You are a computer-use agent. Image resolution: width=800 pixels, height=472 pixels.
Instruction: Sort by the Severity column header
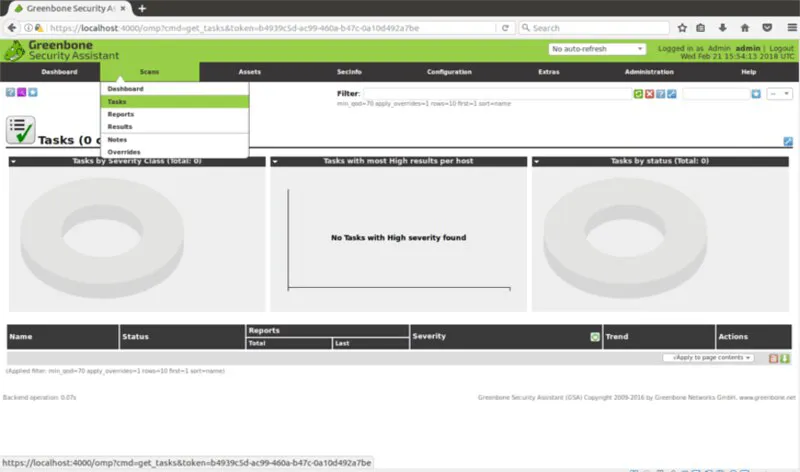click(429, 336)
